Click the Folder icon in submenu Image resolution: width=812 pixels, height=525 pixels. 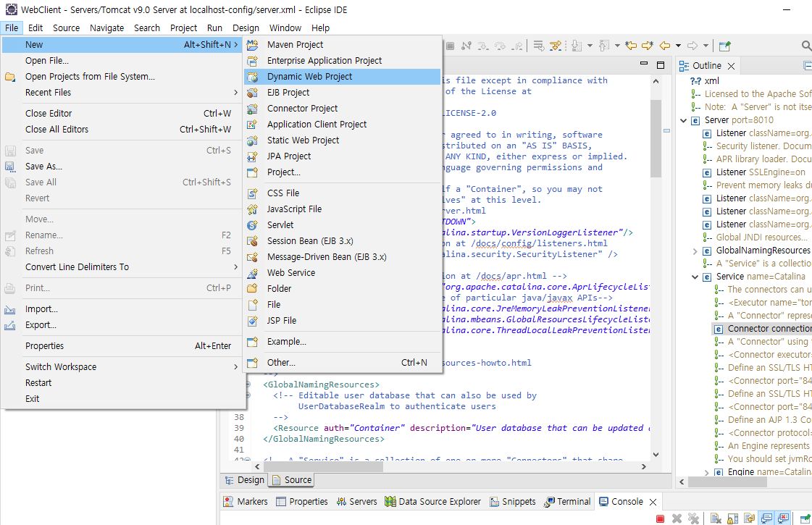(252, 289)
